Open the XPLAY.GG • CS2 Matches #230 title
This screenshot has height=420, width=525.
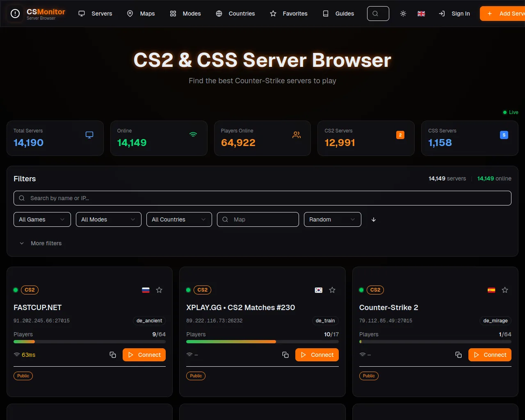(x=241, y=308)
